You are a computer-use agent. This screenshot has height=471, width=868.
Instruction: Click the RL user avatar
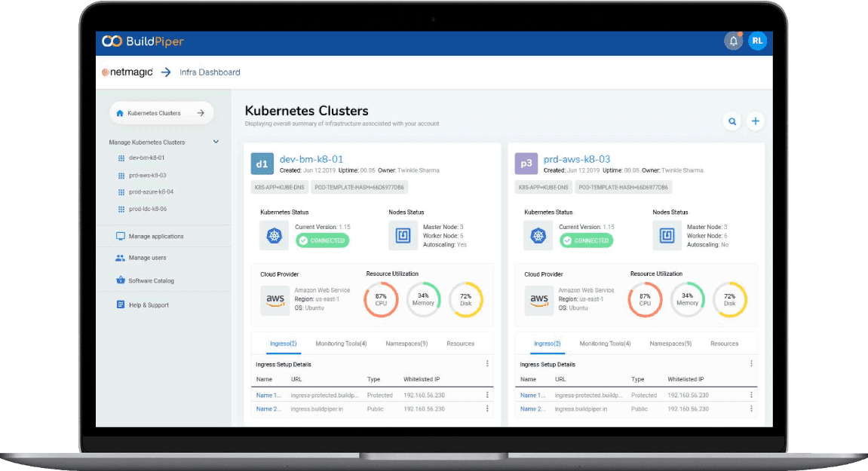[757, 41]
